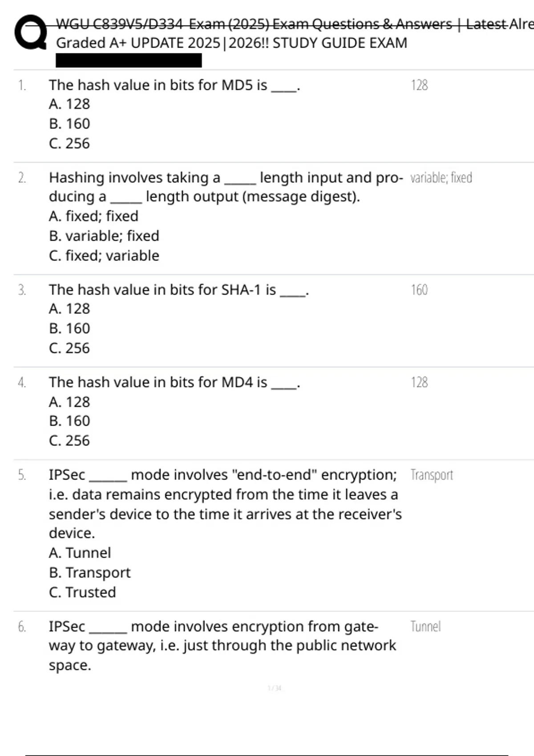Pick option B. Transport
The height and width of the screenshot is (756, 534).
(x=89, y=573)
